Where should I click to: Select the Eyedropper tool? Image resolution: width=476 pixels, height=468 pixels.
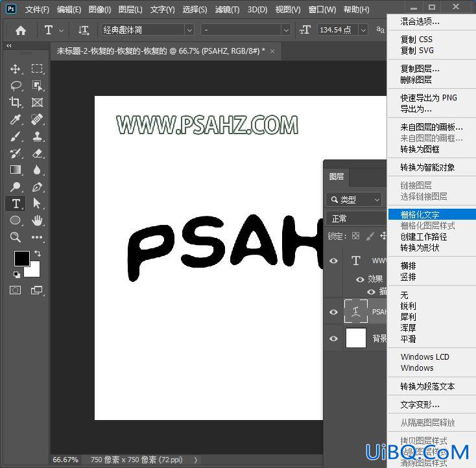(15, 119)
